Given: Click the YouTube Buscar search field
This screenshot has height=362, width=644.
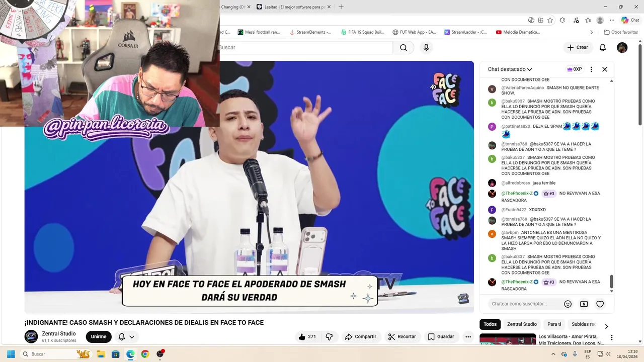Looking at the screenshot, I should (306, 47).
